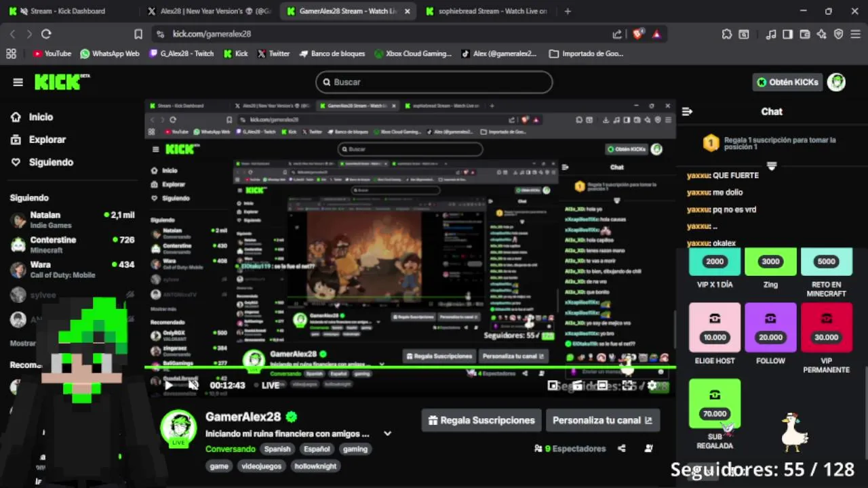This screenshot has width=868, height=488.
Task: Open Importado de Goo... bookmarks folder
Action: (x=587, y=54)
